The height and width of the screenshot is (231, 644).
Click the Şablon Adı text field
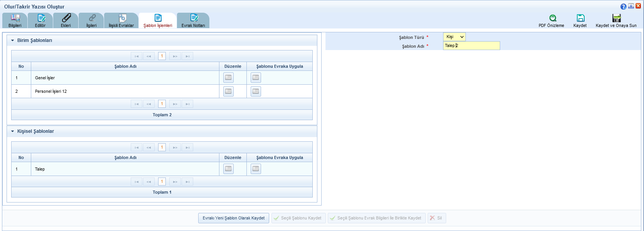tap(471, 46)
